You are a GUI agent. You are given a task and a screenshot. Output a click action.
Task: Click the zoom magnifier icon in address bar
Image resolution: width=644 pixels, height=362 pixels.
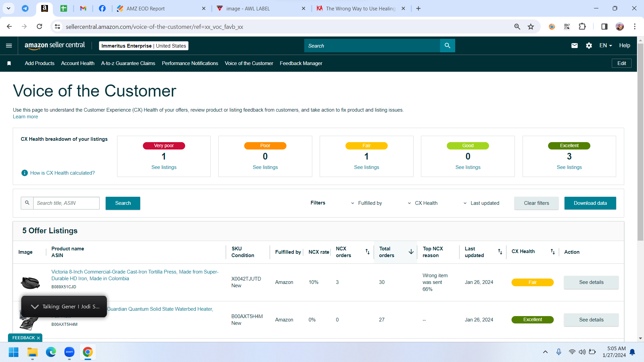click(x=517, y=26)
